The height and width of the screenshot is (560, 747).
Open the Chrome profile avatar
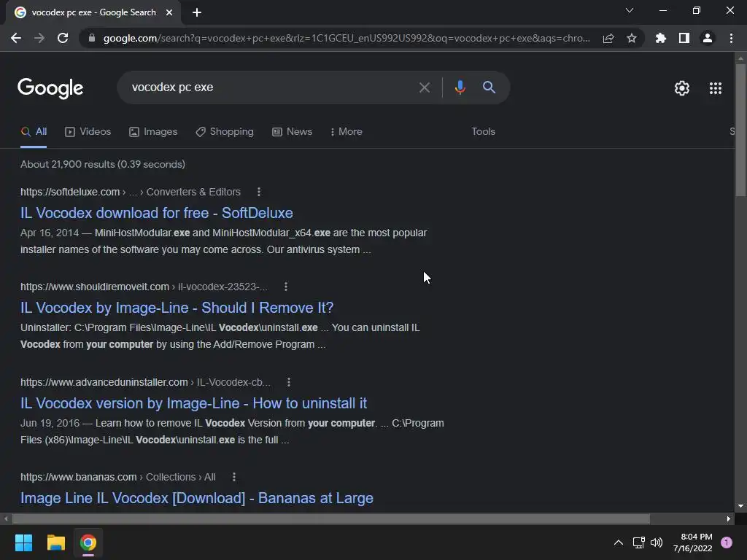click(x=708, y=38)
